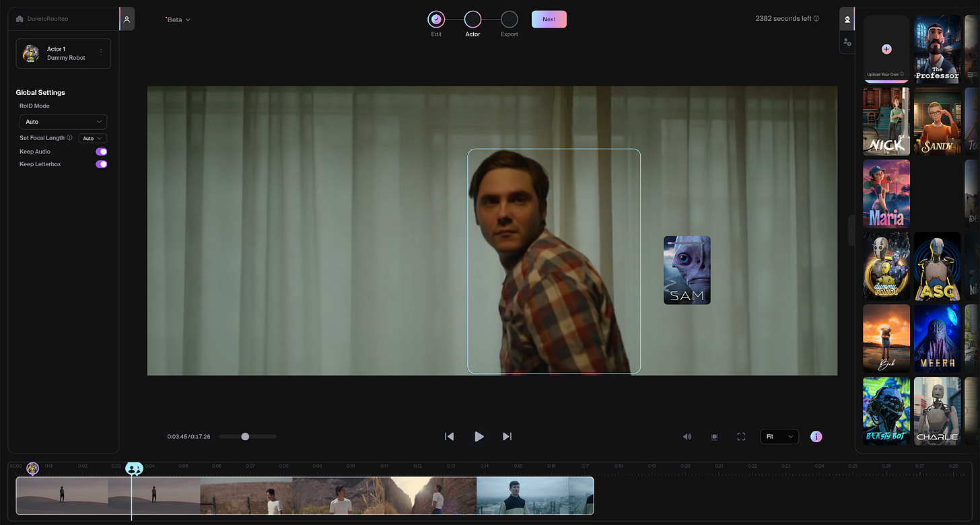
Task: Expand the Beta version dropdown
Action: [x=178, y=20]
